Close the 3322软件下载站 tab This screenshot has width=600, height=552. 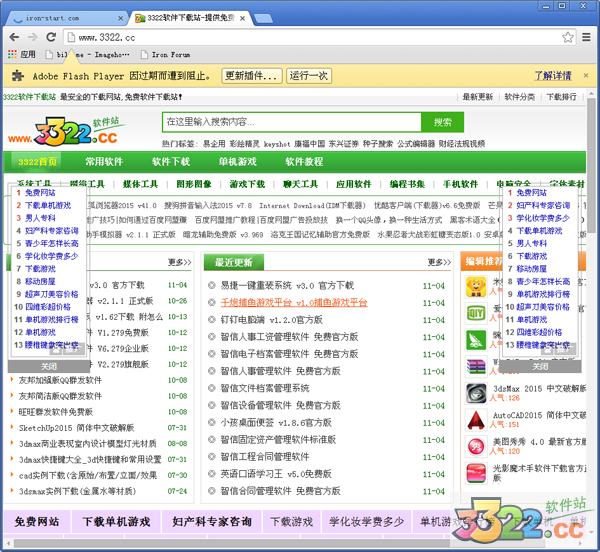point(243,18)
